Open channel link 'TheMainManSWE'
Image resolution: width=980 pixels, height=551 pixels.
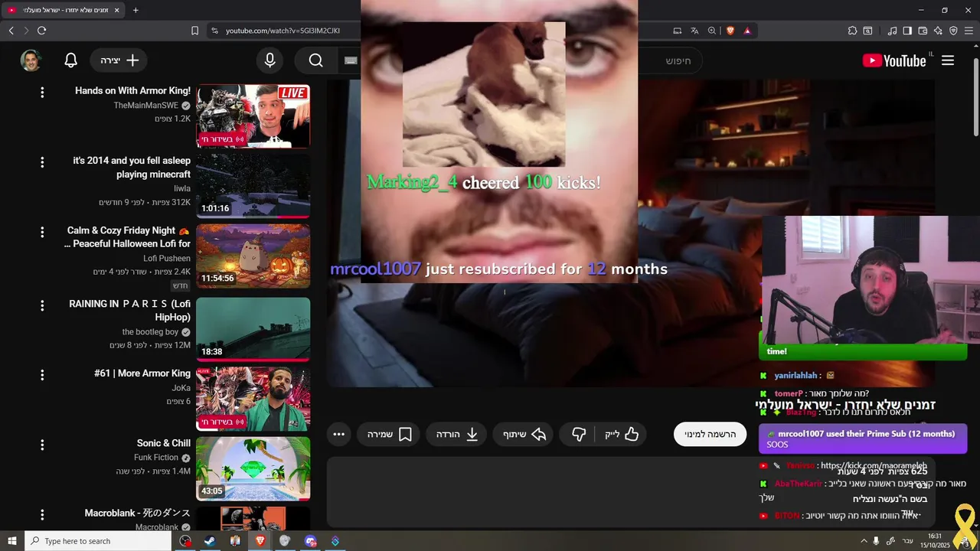[x=145, y=105]
